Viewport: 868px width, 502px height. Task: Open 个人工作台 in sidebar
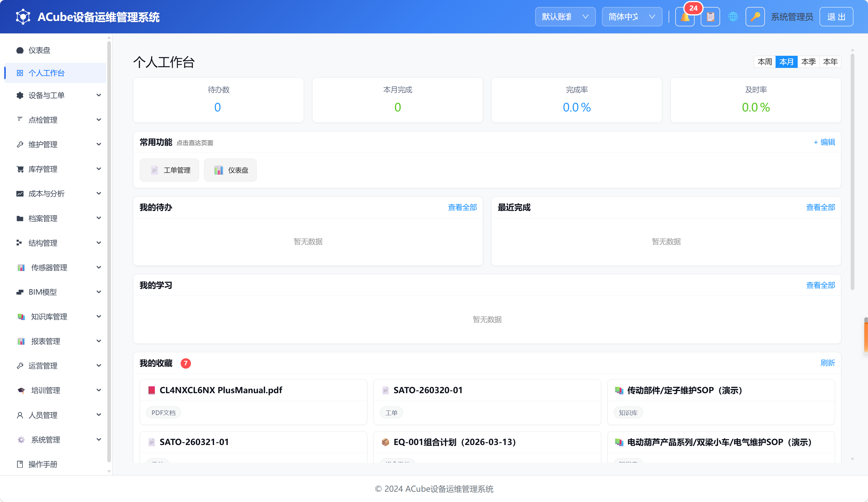click(x=55, y=73)
